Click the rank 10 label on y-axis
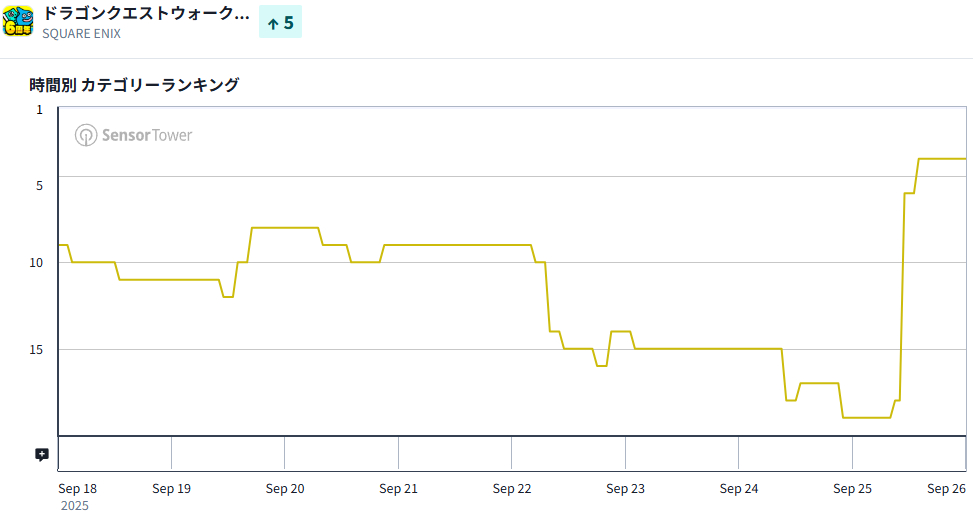The height and width of the screenshot is (518, 973). pos(38,263)
